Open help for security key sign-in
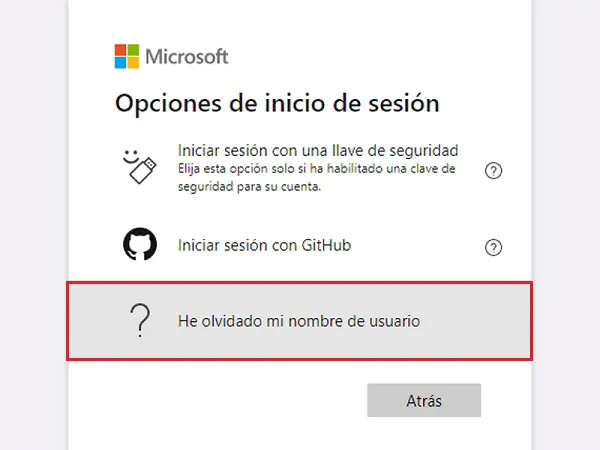Screen dimensions: 600x450 pyautogui.click(x=492, y=170)
